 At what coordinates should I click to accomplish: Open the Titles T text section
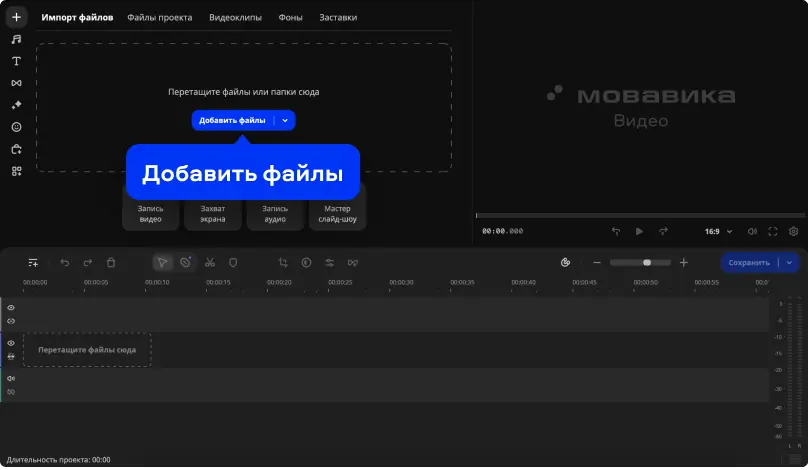(16, 61)
